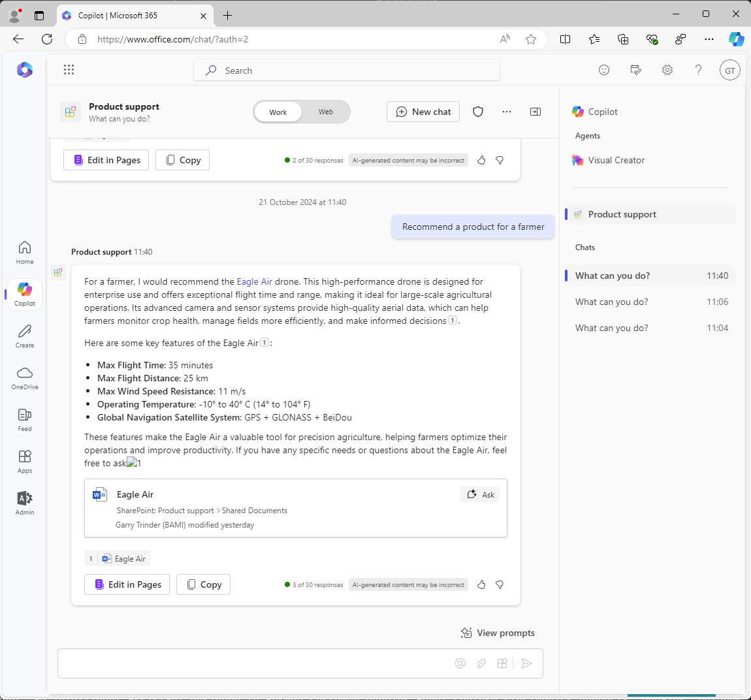Viewport: 751px width, 700px height.
Task: Click the mention @ icon in composer
Action: (x=460, y=663)
